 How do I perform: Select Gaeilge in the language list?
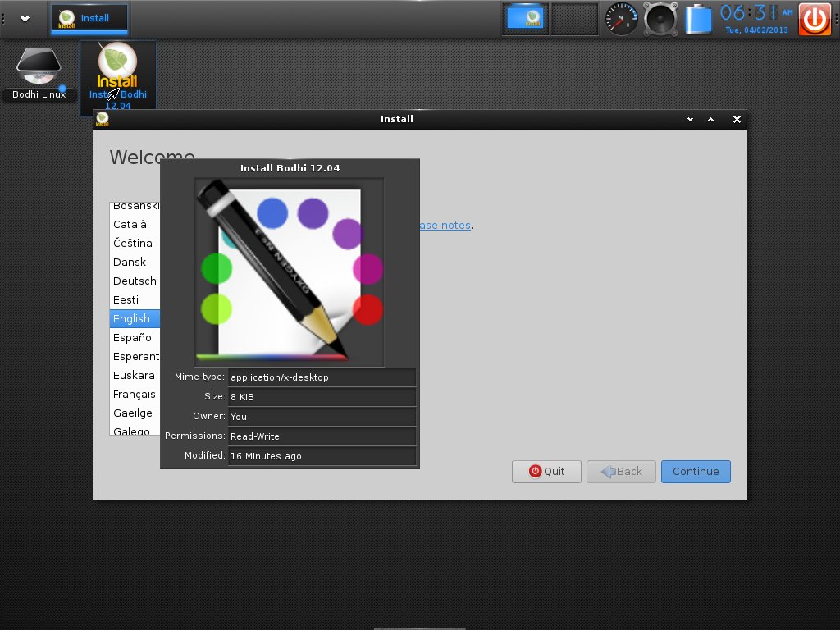pos(135,413)
